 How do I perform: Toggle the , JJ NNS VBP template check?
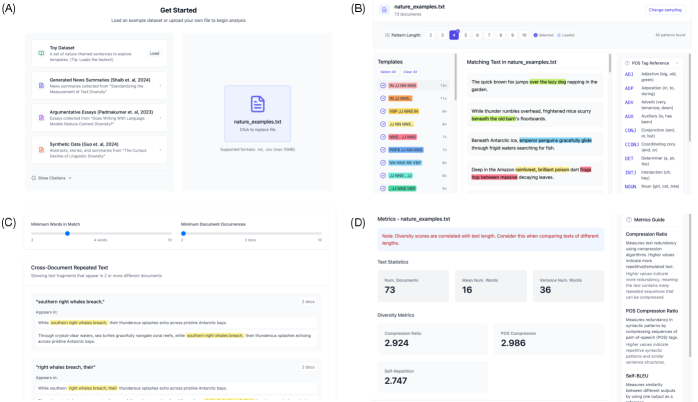tap(383, 189)
